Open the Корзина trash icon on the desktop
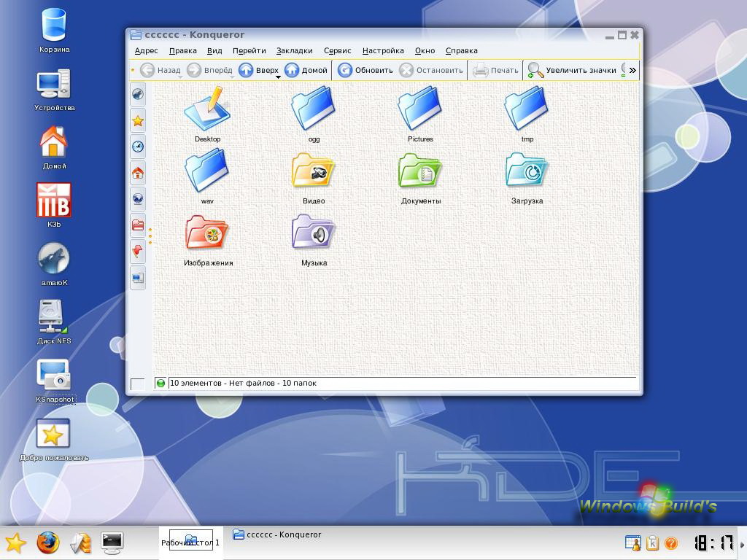The width and height of the screenshot is (747, 560). 54,29
